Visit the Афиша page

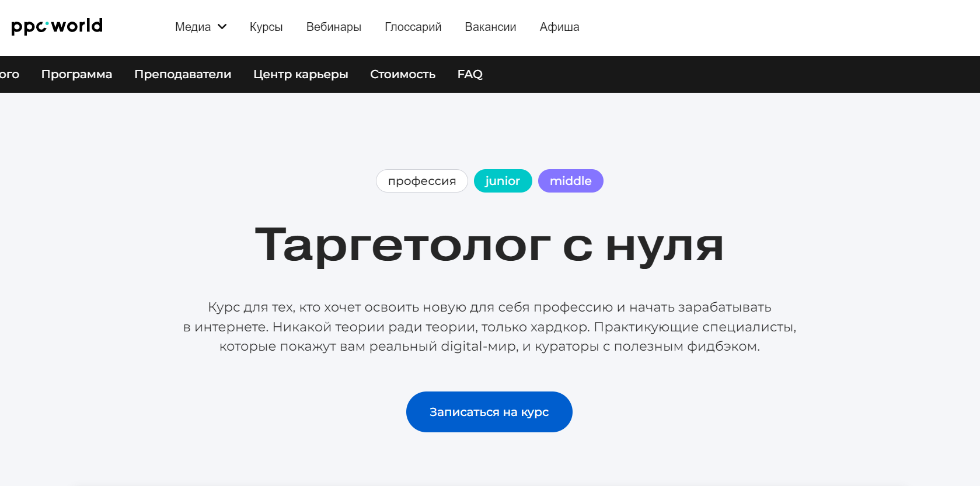tap(559, 27)
